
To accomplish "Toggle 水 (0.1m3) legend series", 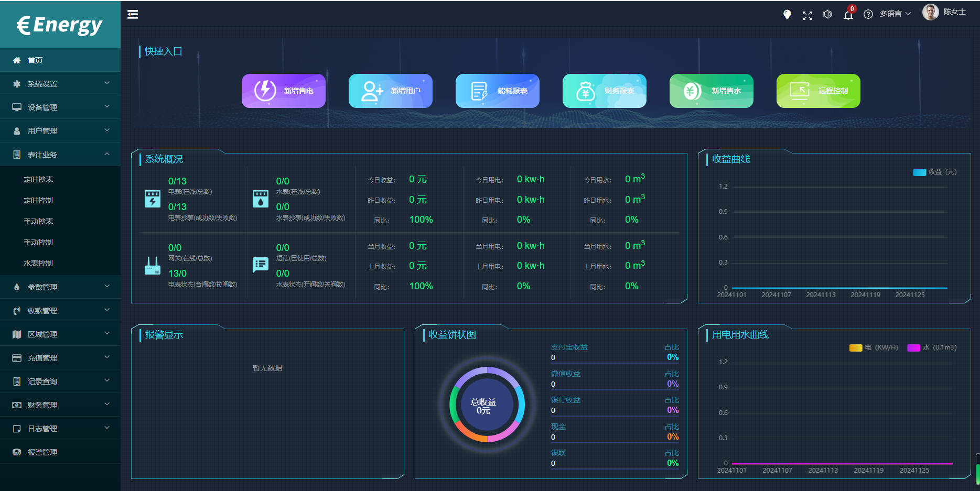I will [x=932, y=347].
